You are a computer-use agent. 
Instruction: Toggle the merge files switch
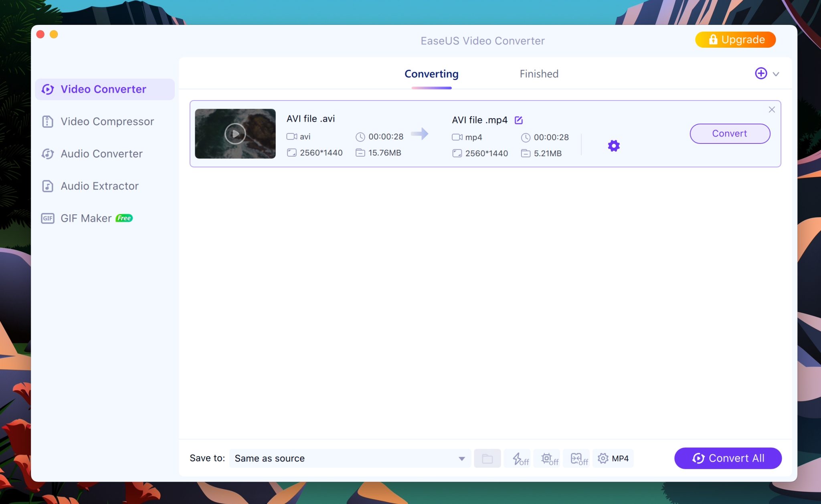point(579,458)
